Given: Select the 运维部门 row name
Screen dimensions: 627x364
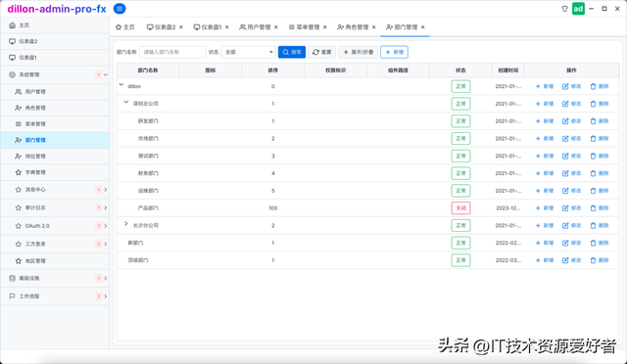Looking at the screenshot, I should click(x=148, y=191).
